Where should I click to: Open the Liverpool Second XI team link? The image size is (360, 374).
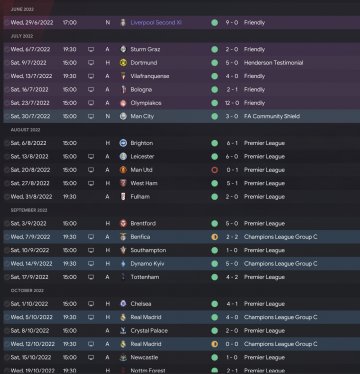pos(156,23)
